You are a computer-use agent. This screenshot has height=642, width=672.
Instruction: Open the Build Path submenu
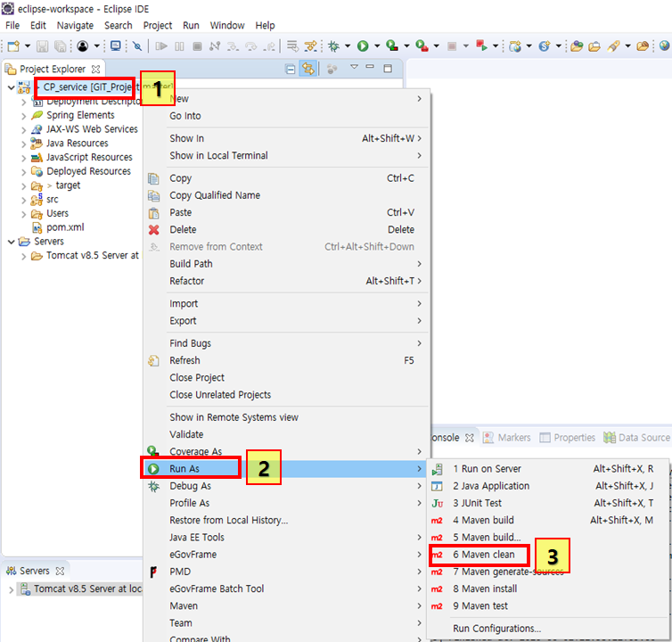tap(285, 264)
